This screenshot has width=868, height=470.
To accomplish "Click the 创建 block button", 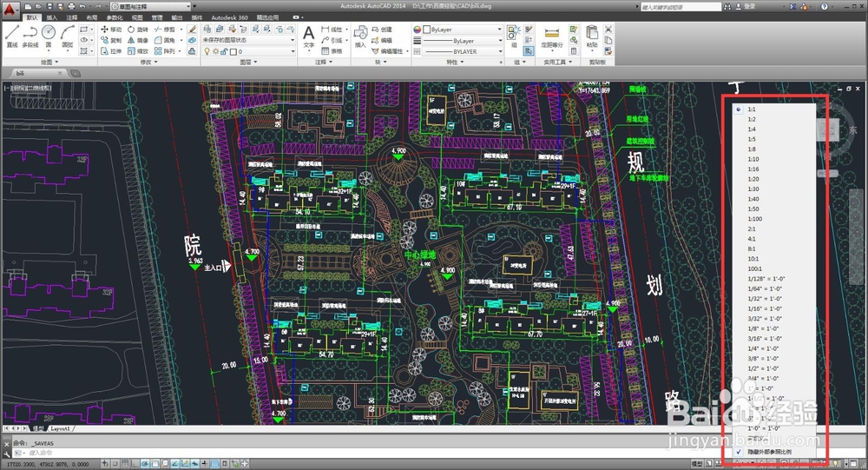I will tap(382, 30).
